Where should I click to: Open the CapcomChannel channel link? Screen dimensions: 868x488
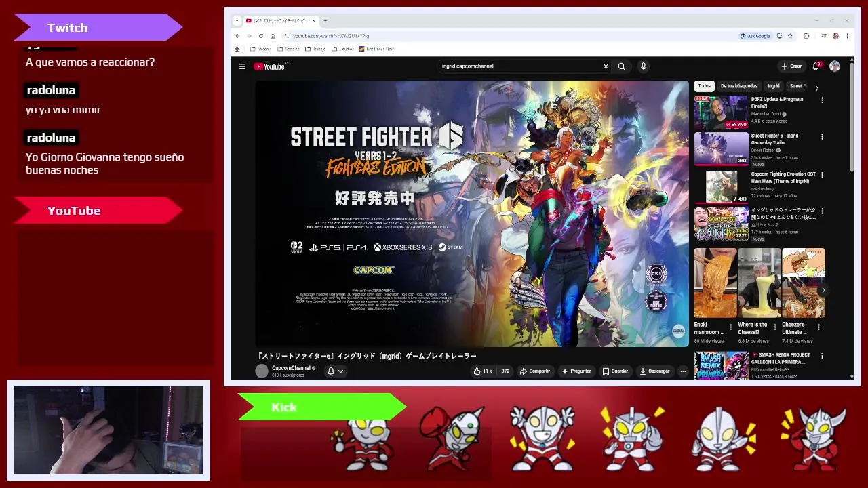(x=291, y=368)
